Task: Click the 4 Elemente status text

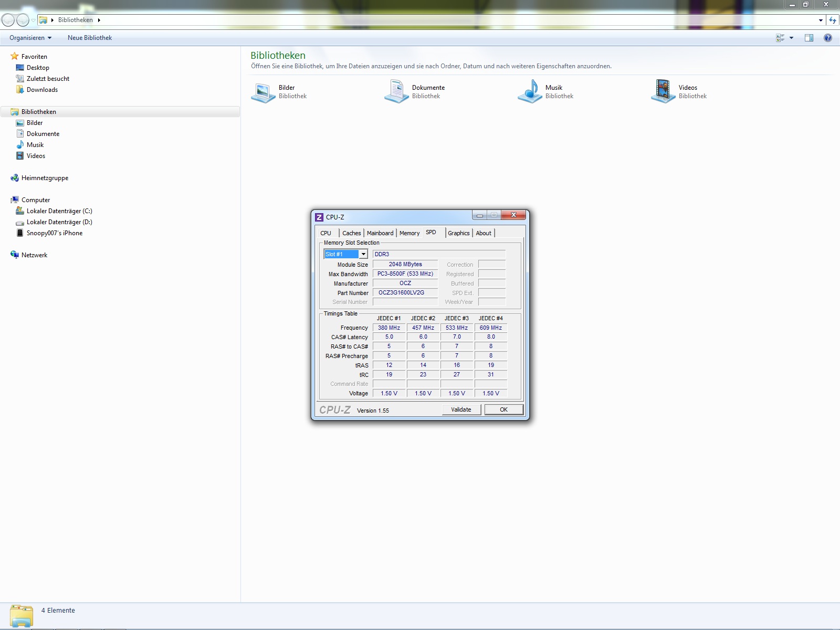Action: [58, 611]
